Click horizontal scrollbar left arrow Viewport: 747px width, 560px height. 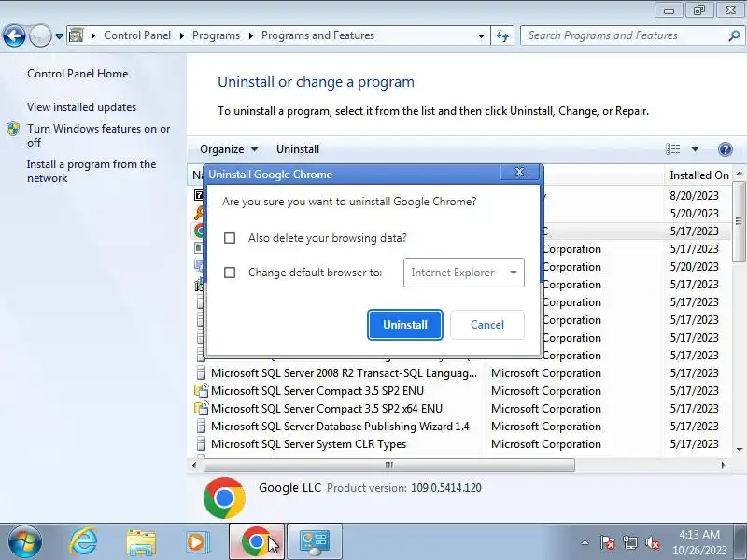click(x=194, y=465)
